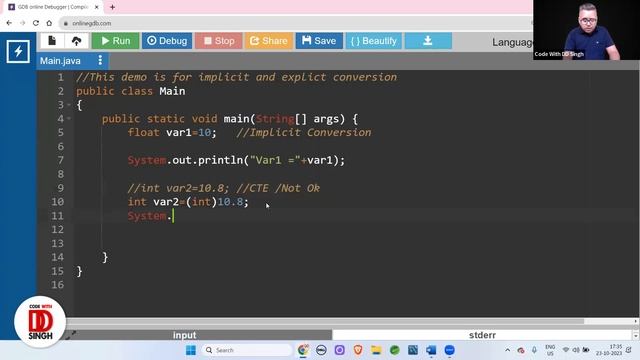Click the OnlineGDB lightning bolt logo
The image size is (640, 360).
coord(18,51)
